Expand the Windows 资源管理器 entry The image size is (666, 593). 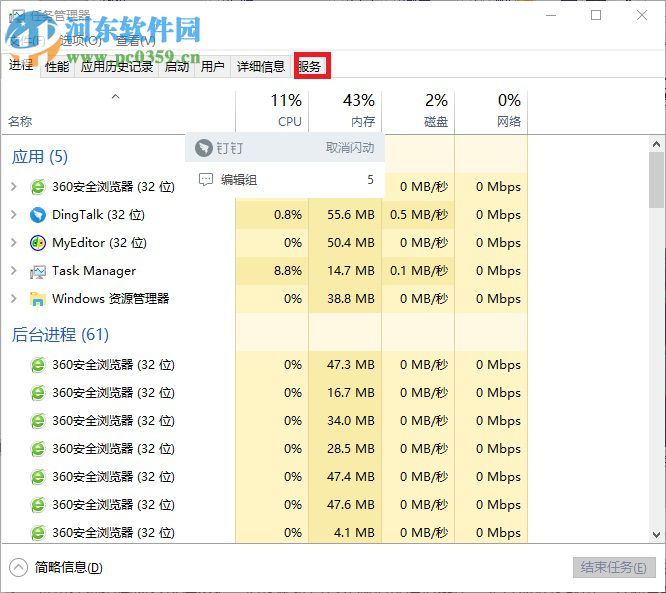[14, 299]
